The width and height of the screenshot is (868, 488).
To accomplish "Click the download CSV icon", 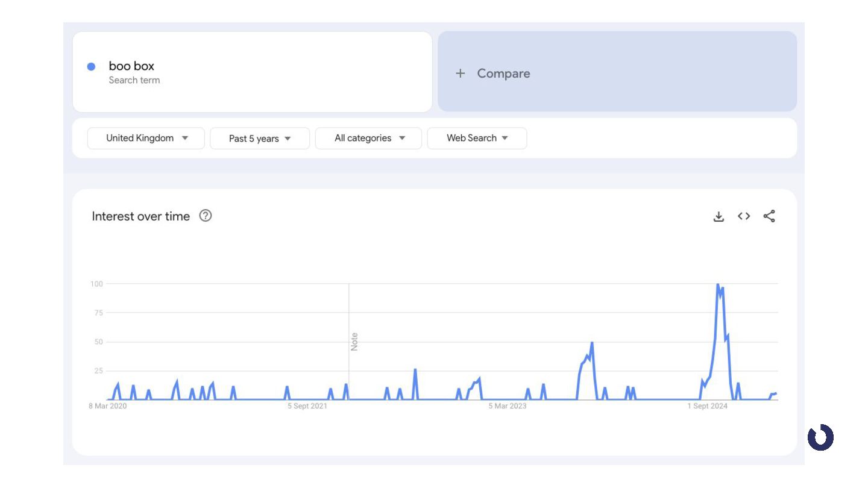I will (x=719, y=216).
